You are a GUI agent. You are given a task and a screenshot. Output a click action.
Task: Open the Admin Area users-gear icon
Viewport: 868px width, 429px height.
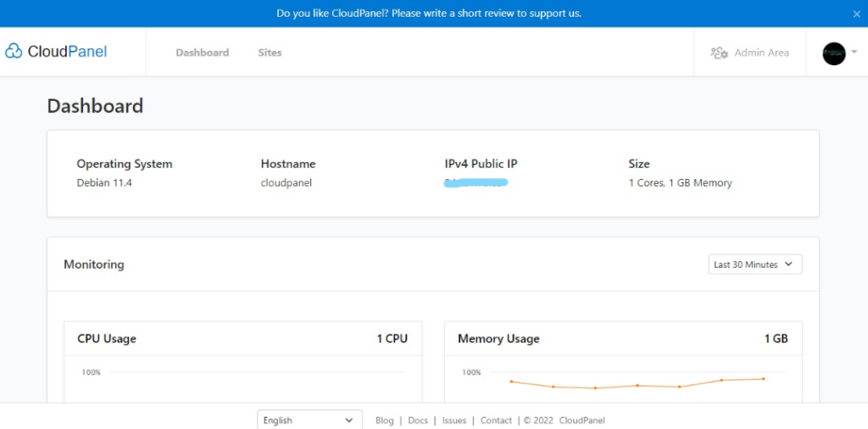pyautogui.click(x=719, y=53)
